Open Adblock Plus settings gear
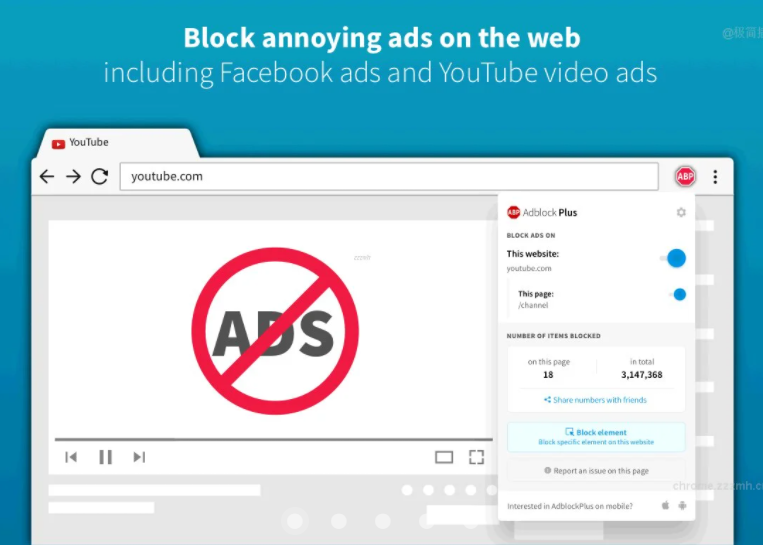Screen dimensions: 763x545 681,212
